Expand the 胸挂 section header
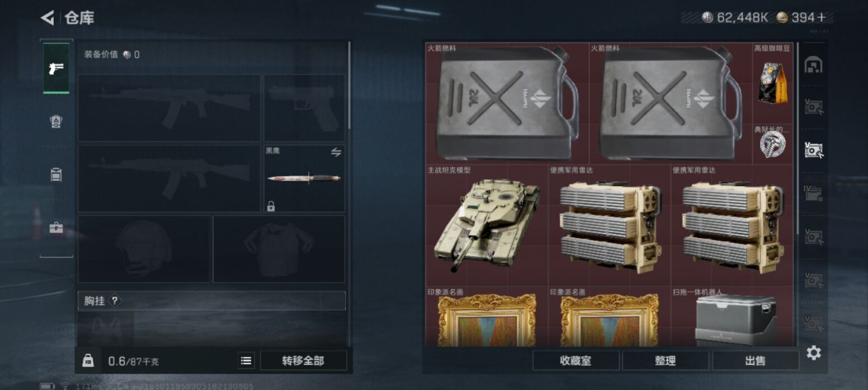868x390 pixels. click(211, 301)
